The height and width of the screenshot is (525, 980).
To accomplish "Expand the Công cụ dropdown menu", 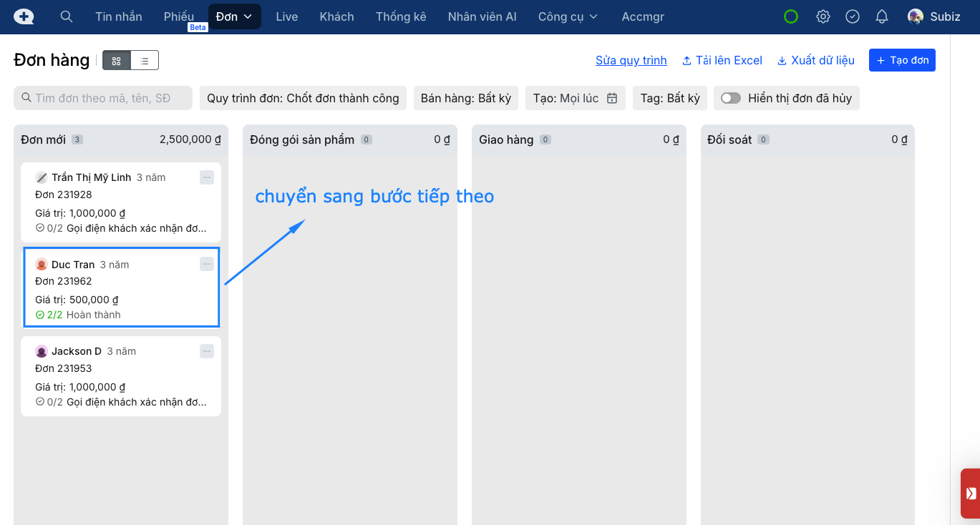I will [568, 16].
